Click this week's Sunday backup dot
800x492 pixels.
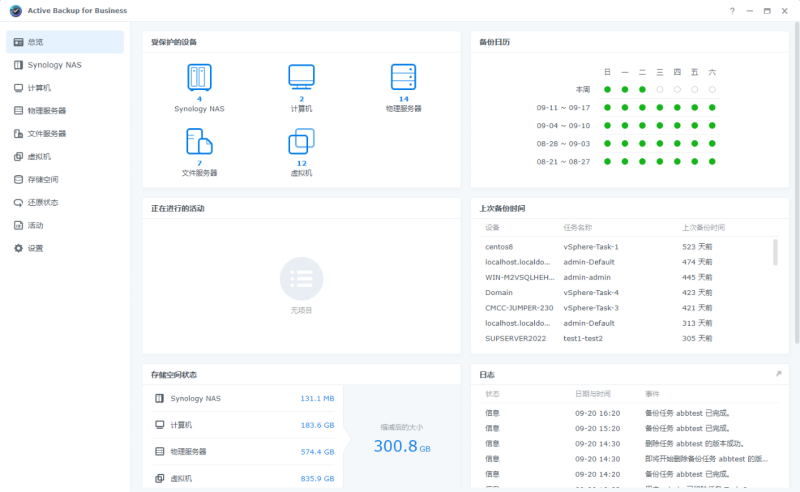(x=607, y=89)
